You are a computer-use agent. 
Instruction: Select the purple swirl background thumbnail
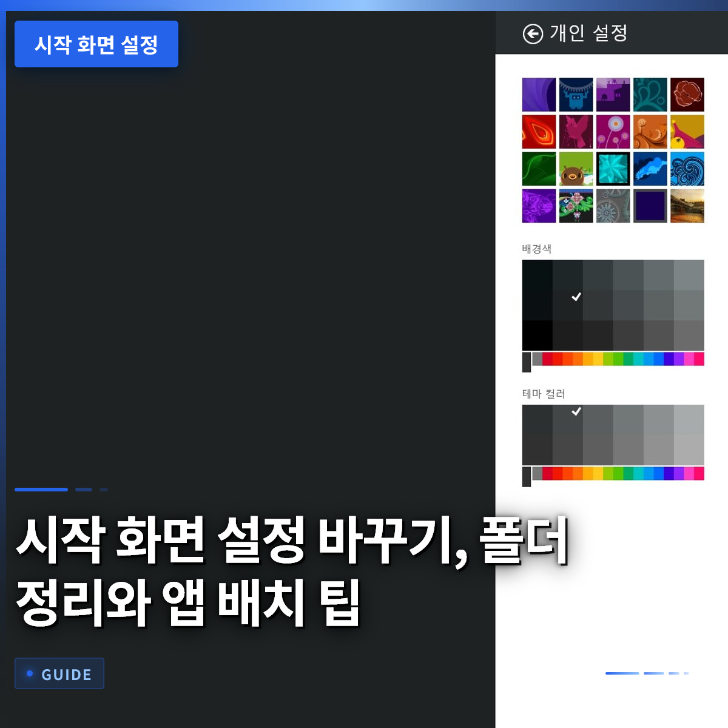pyautogui.click(x=539, y=95)
